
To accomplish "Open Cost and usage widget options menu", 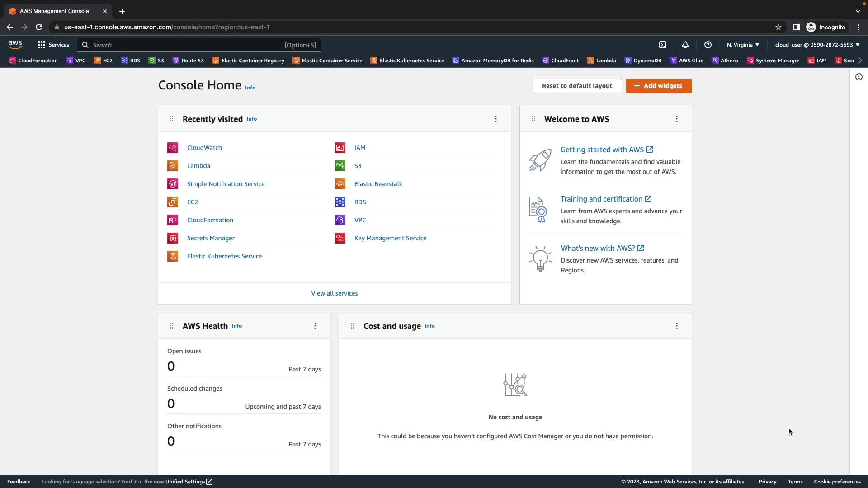I will click(677, 326).
